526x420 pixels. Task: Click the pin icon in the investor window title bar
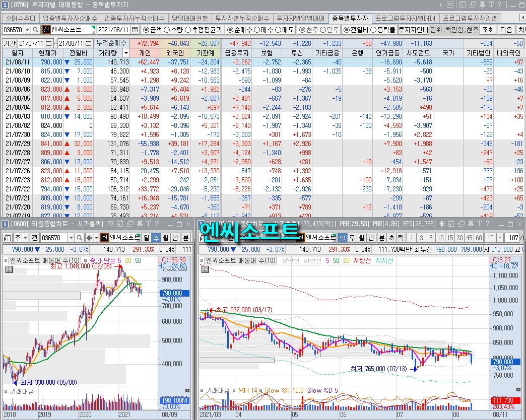pos(482,5)
